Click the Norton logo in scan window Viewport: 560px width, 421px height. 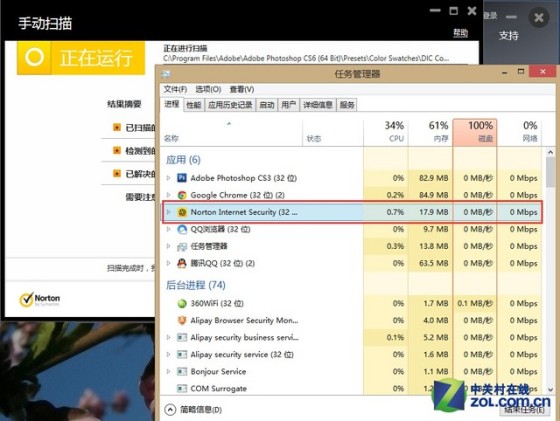click(40, 300)
